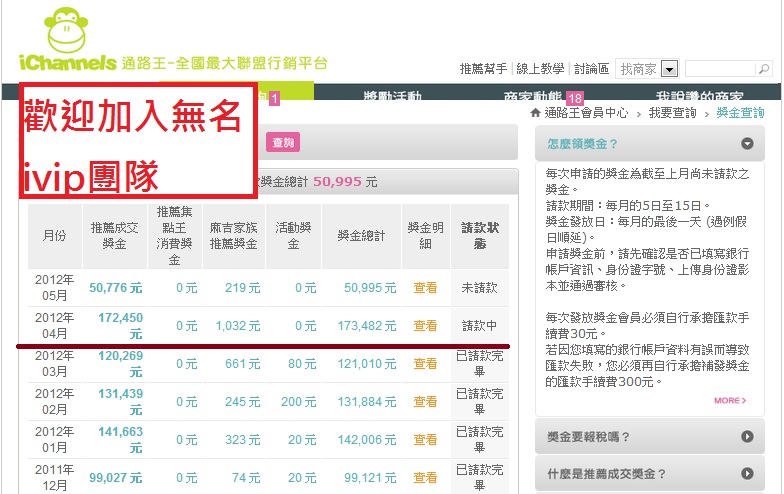Click the 1,032 元 cell
784x494 pixels.
238,326
